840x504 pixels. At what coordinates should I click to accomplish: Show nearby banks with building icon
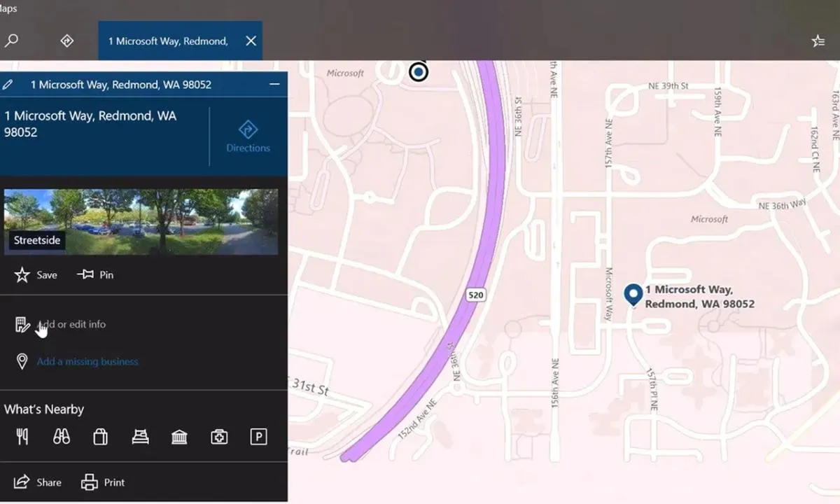click(179, 437)
